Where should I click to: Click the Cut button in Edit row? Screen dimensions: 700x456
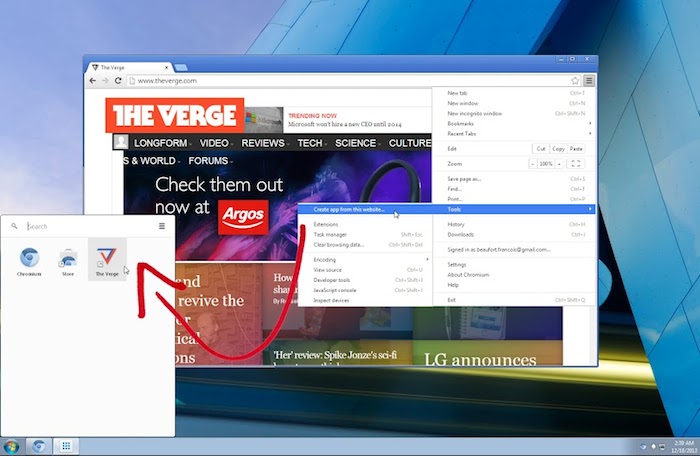541,149
